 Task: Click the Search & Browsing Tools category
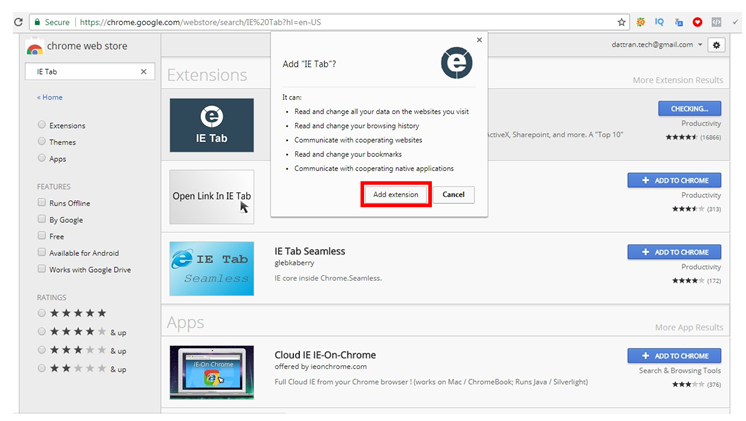coord(680,371)
